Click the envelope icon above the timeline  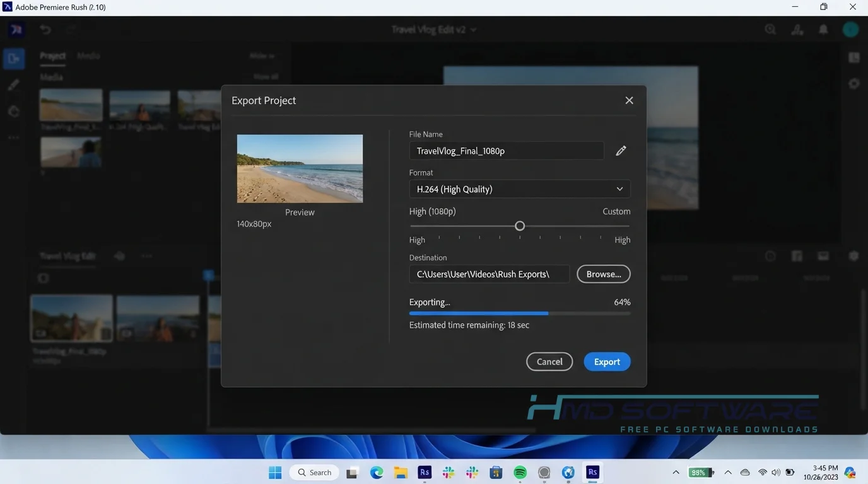click(823, 256)
